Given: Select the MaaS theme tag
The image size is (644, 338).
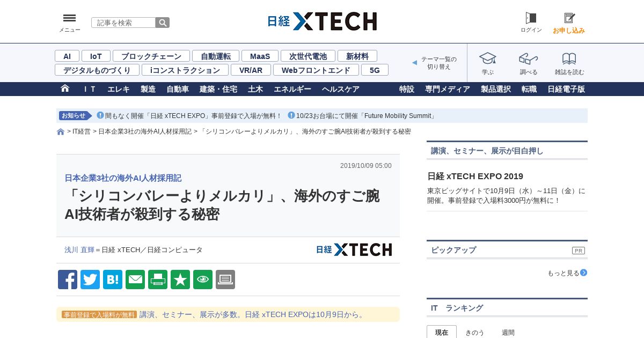Looking at the screenshot, I should [260, 56].
